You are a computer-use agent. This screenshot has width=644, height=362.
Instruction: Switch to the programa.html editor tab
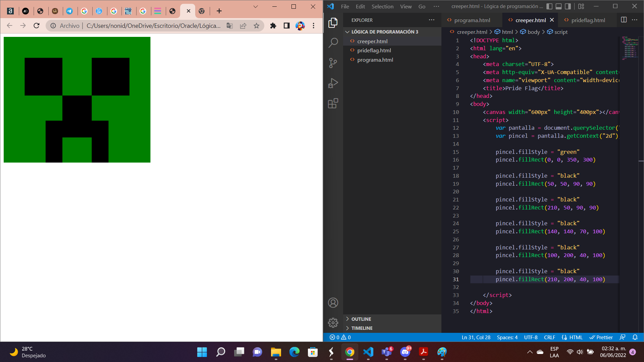point(472,20)
